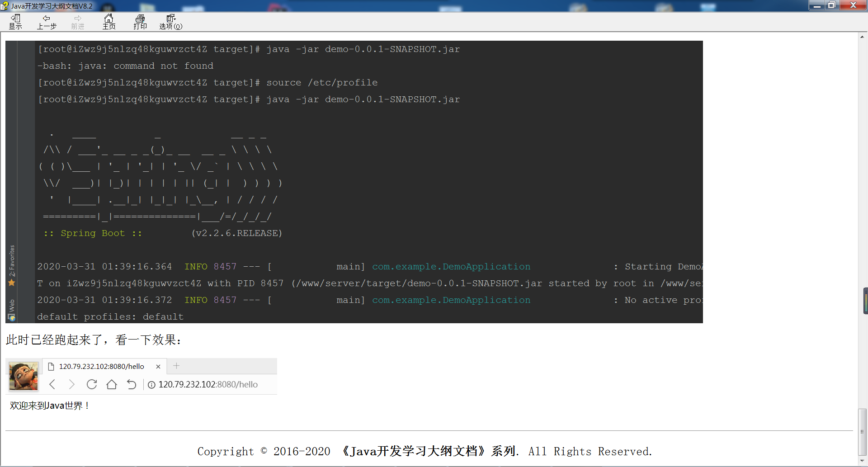This screenshot has width=868, height=467.
Task: Click the browser home icon
Action: (x=112, y=384)
